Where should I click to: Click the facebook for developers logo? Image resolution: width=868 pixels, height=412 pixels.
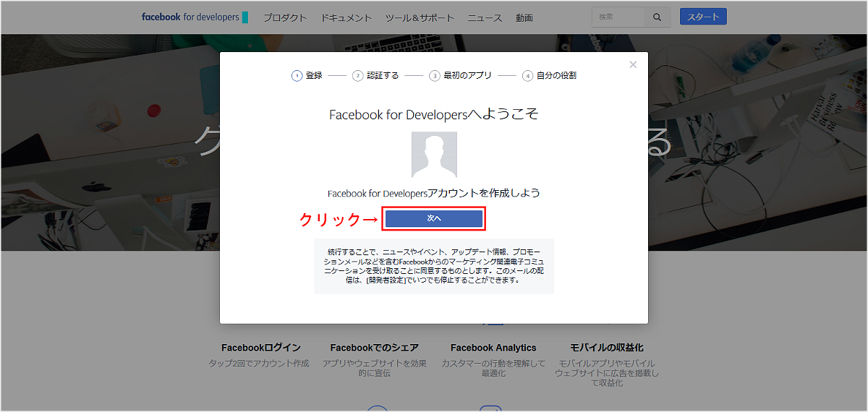point(195,17)
